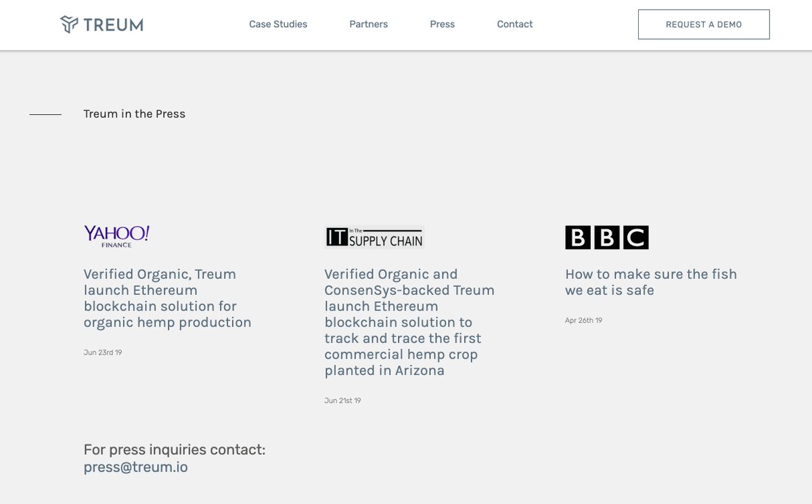Click the press@treum.io email link
Viewport: 812px width, 504px height.
coord(136,467)
